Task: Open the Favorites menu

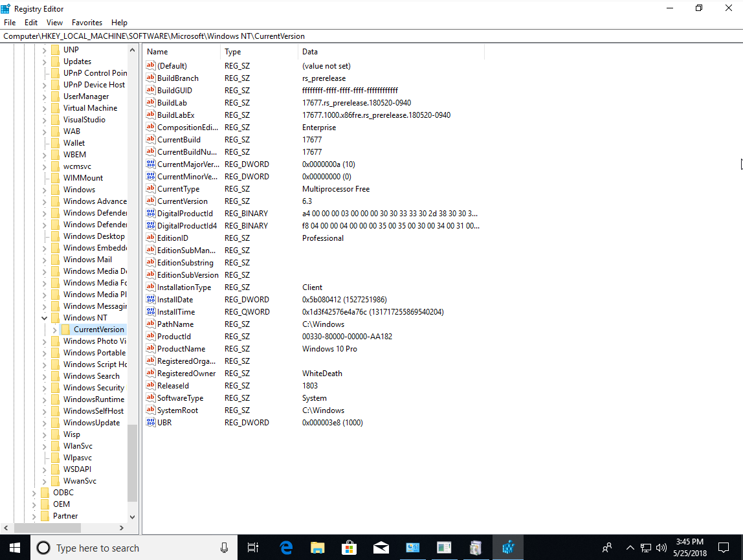Action: coord(87,22)
